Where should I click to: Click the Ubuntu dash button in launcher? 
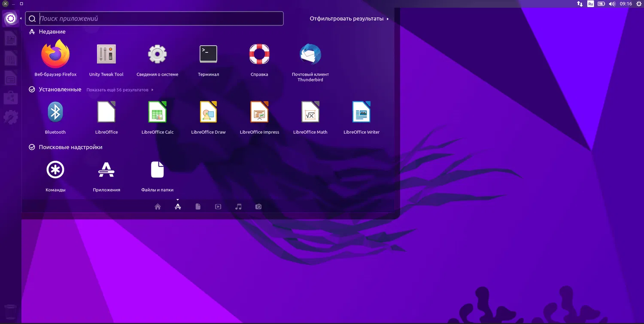point(11,18)
